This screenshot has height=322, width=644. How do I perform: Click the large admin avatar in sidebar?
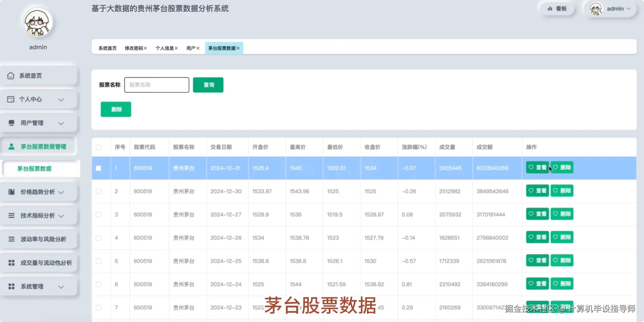[38, 23]
